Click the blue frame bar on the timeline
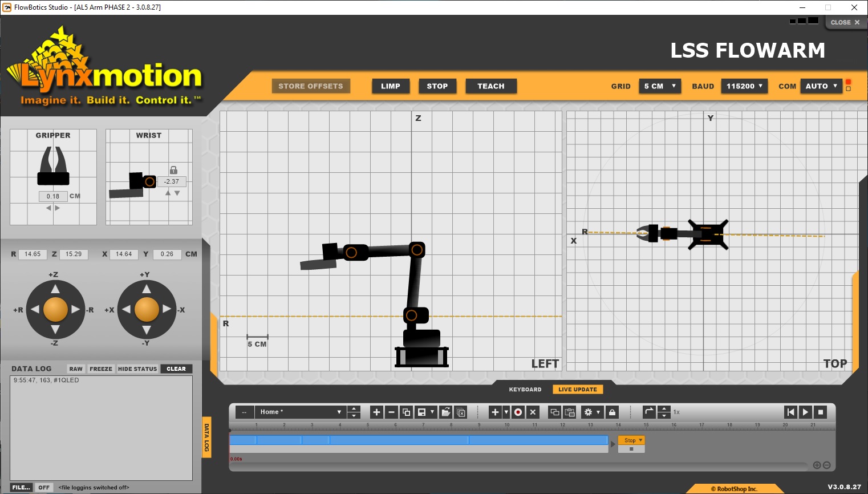The image size is (868, 494). click(x=419, y=440)
